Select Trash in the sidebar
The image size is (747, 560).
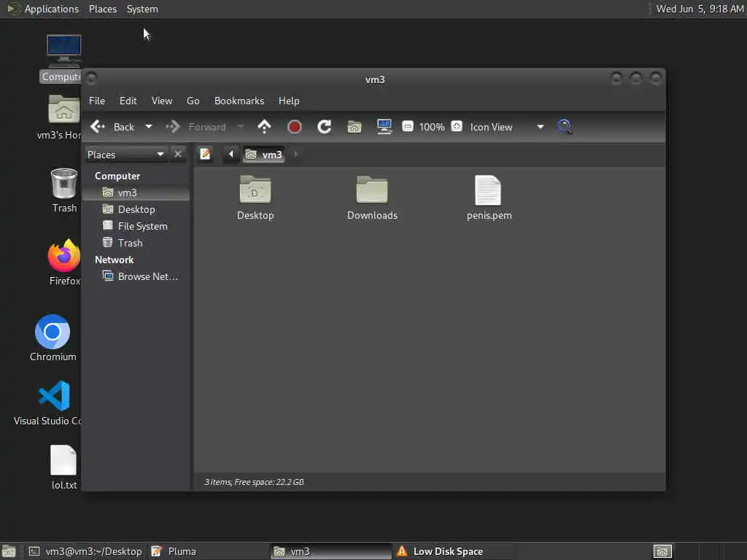coord(136,243)
